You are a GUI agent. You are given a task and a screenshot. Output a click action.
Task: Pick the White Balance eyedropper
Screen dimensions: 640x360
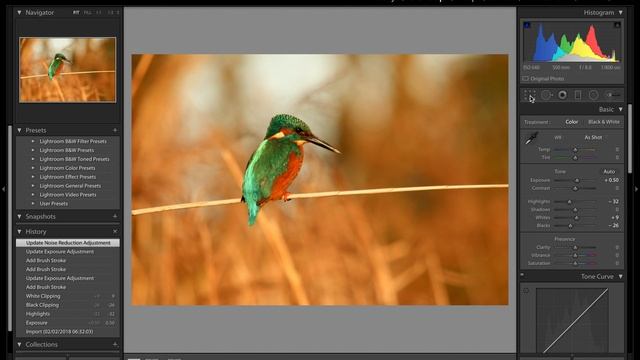(531, 139)
